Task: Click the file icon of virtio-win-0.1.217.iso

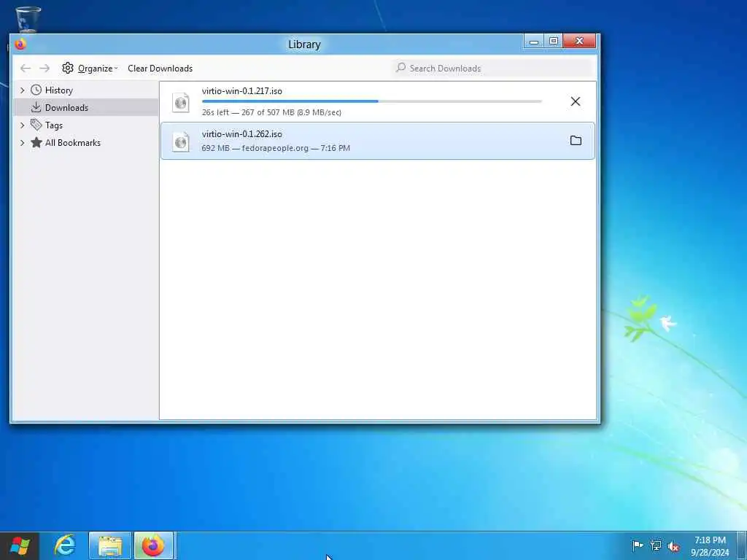Action: [x=181, y=102]
